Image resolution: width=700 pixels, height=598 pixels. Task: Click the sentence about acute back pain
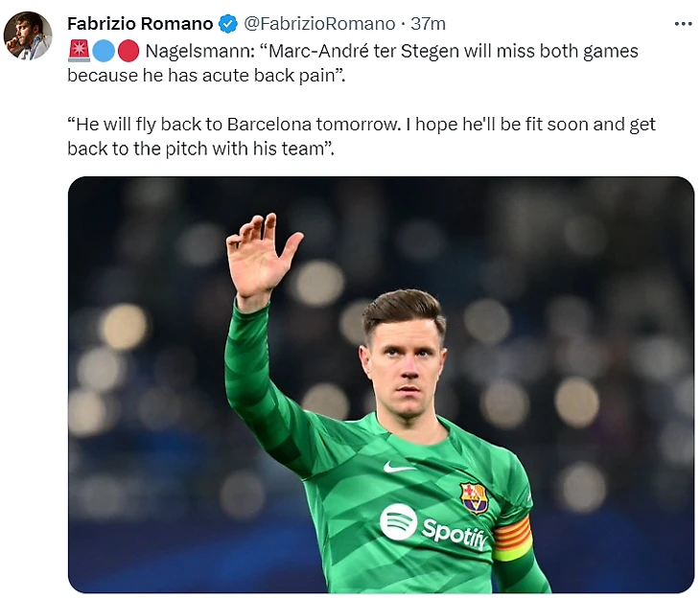[205, 75]
